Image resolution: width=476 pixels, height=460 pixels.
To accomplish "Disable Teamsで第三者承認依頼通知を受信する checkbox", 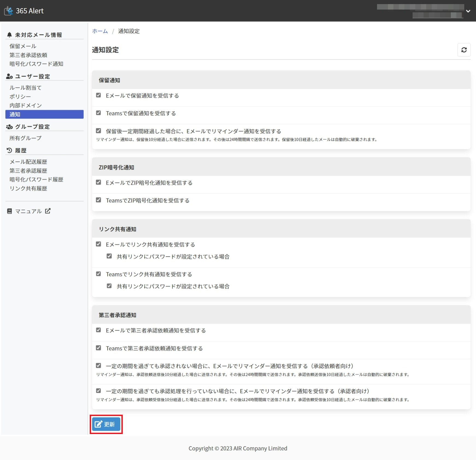I will (98, 348).
